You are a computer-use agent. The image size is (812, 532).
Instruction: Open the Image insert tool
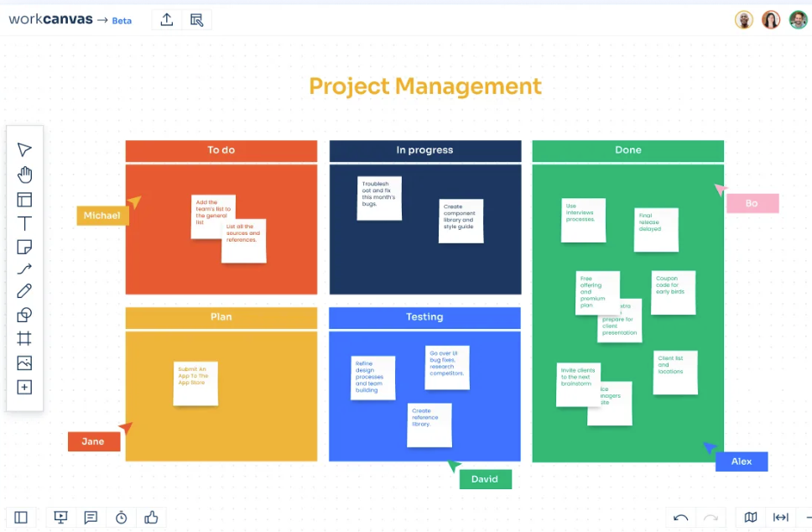pyautogui.click(x=24, y=362)
